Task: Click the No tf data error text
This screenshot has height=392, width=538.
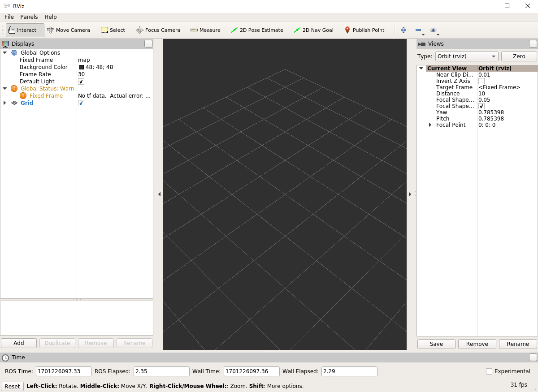Action: (x=114, y=96)
